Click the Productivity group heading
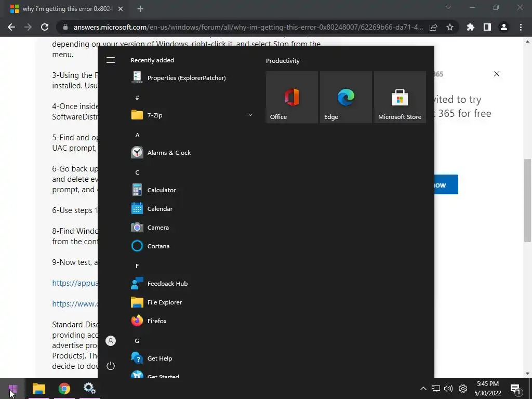This screenshot has width=532, height=399. (x=283, y=61)
